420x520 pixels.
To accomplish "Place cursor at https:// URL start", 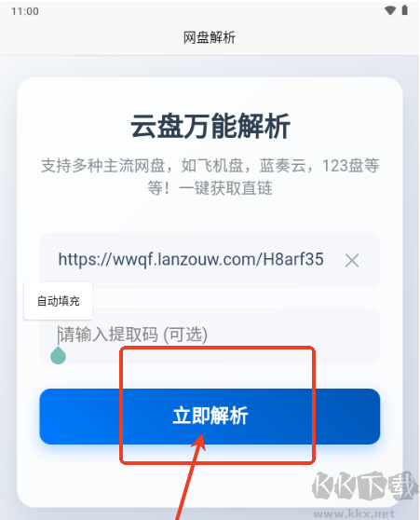I will 85,259.
